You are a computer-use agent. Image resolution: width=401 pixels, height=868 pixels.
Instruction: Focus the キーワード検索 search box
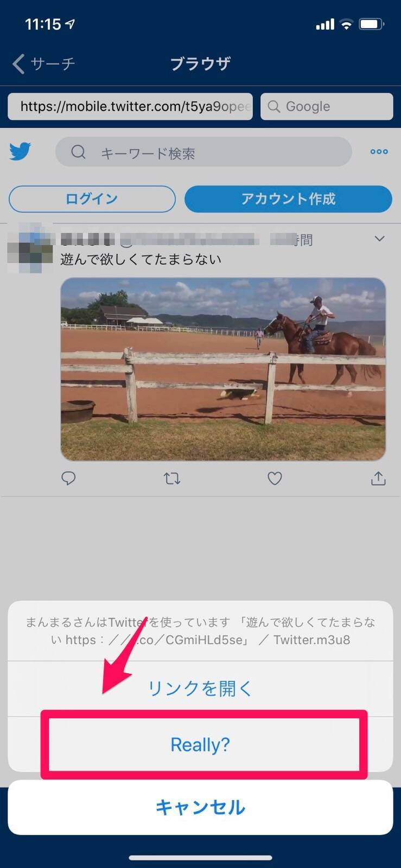coord(203,152)
